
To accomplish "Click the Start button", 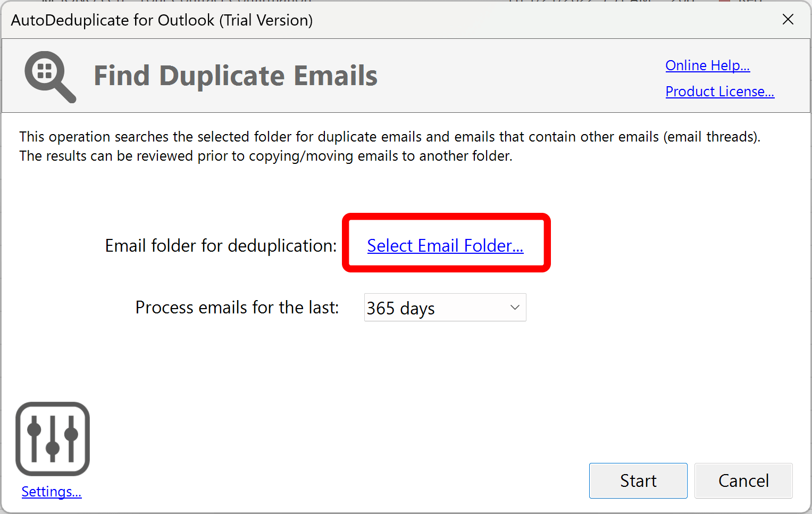I will (638, 480).
